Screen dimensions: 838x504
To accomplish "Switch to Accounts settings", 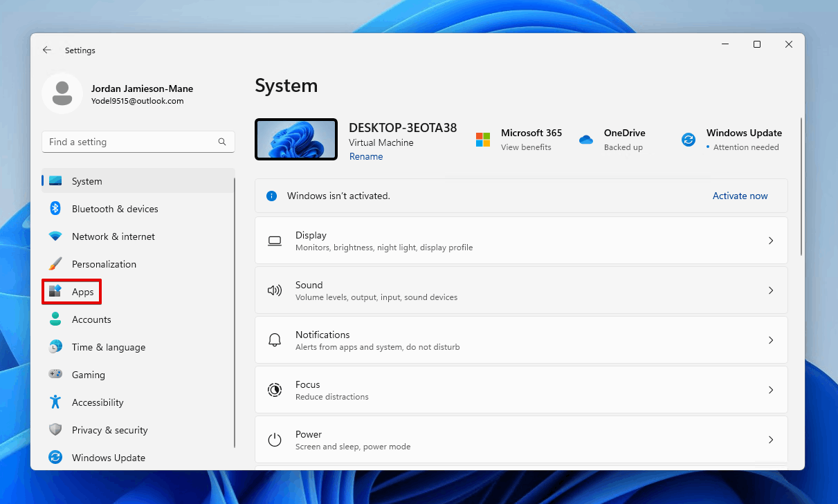I will coord(138,319).
